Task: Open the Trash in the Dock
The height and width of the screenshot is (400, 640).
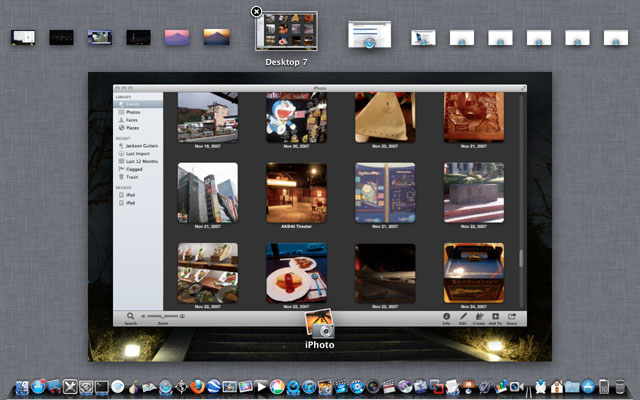Action: [620, 387]
